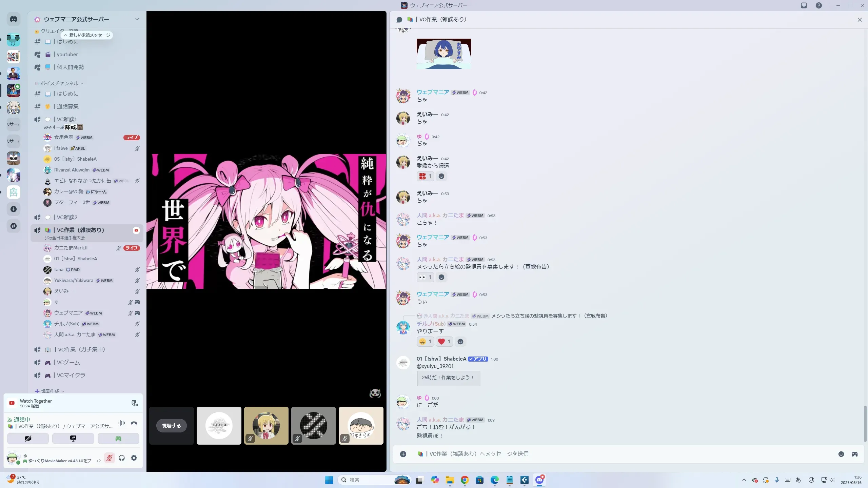The image size is (868, 488).
Task: Click the disconnect call hang-up icon
Action: click(134, 423)
